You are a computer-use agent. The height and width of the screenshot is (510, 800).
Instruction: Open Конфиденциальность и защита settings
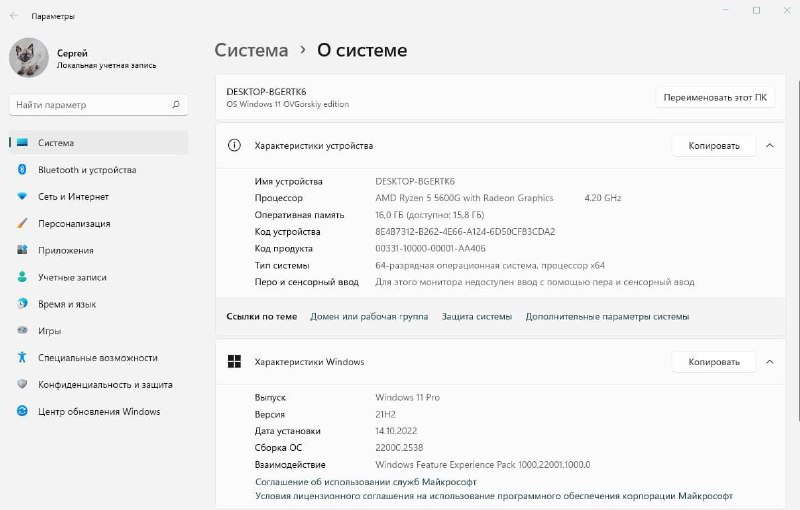click(98, 385)
